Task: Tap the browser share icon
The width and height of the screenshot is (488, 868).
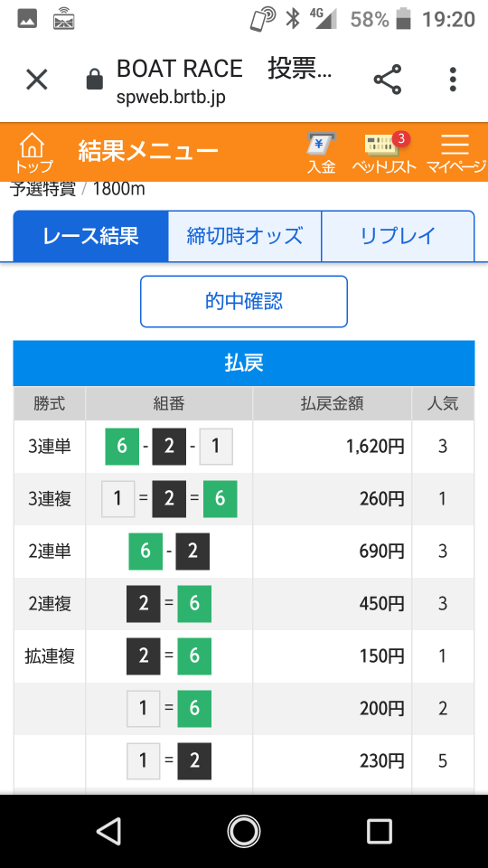Action: [388, 80]
